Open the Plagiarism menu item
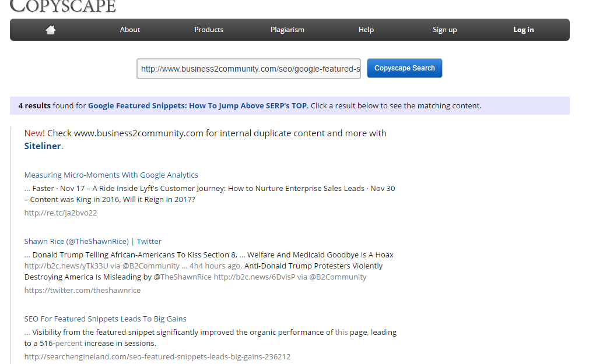Viewport: 610px width, 364px height. pos(288,30)
